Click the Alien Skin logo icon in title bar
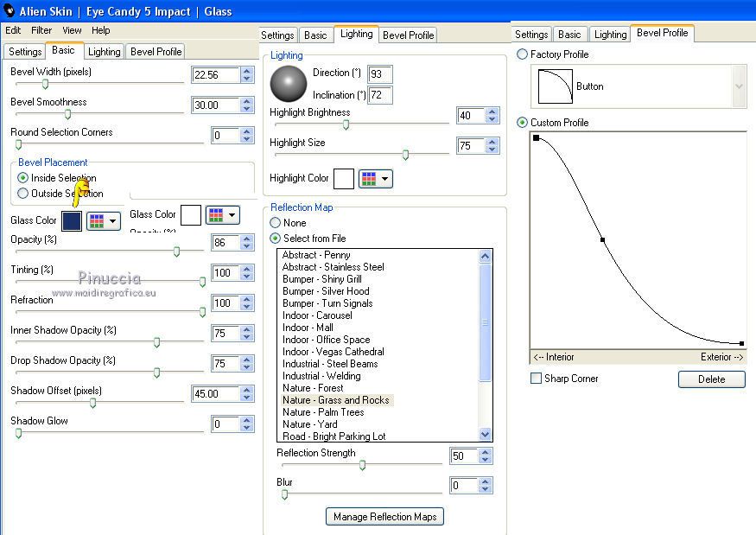 point(9,10)
